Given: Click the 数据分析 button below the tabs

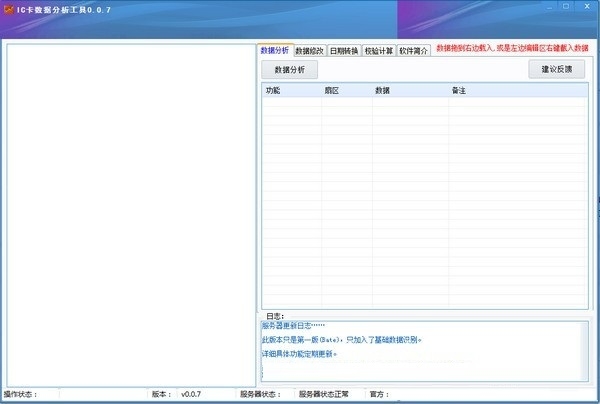Looking at the screenshot, I should 290,70.
